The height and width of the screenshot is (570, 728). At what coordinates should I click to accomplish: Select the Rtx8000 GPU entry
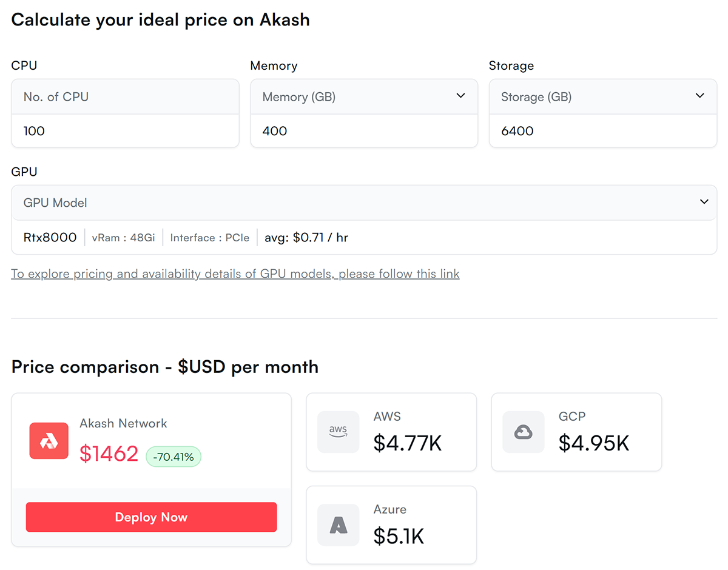pos(50,238)
